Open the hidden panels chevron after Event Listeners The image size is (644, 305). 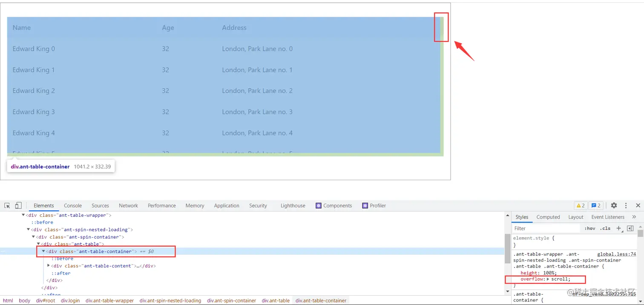pos(634,217)
